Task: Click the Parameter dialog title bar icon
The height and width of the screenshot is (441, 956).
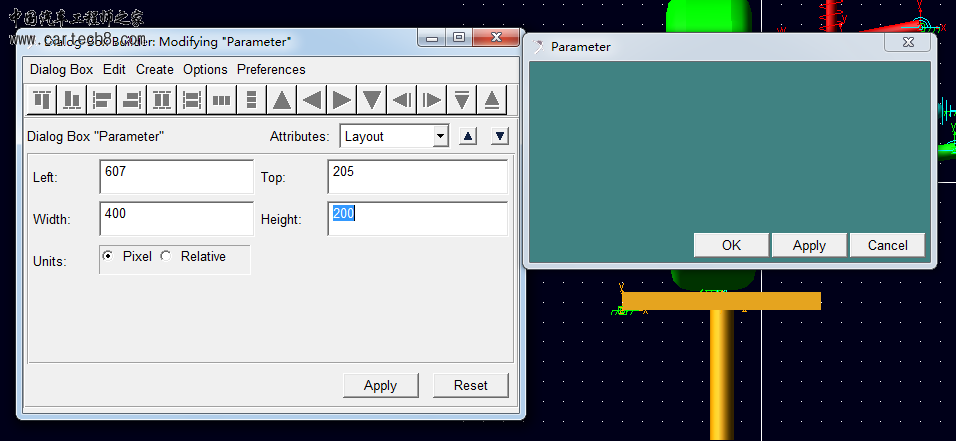Action: tap(538, 46)
